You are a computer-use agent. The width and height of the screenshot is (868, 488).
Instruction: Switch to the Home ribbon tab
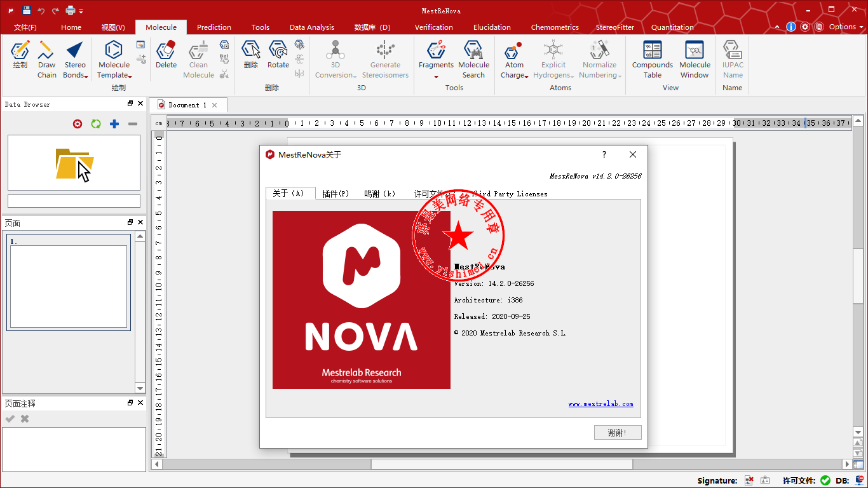click(x=71, y=27)
